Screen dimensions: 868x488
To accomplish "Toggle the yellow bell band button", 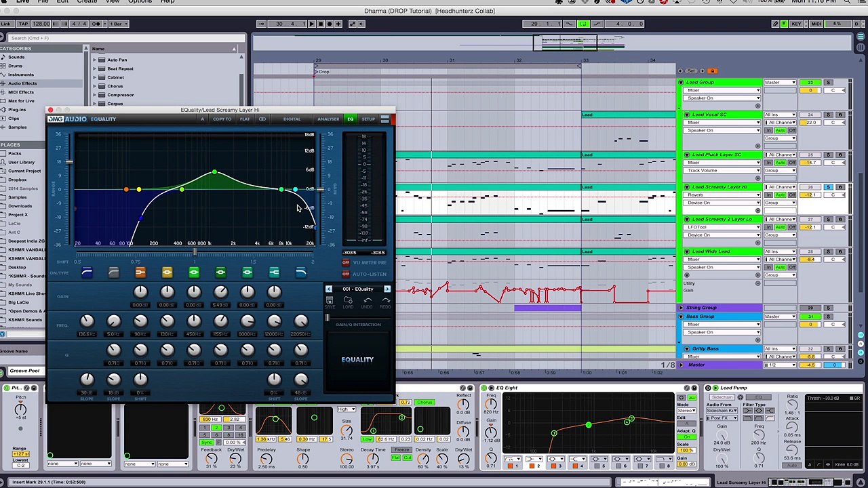I will [x=167, y=272].
